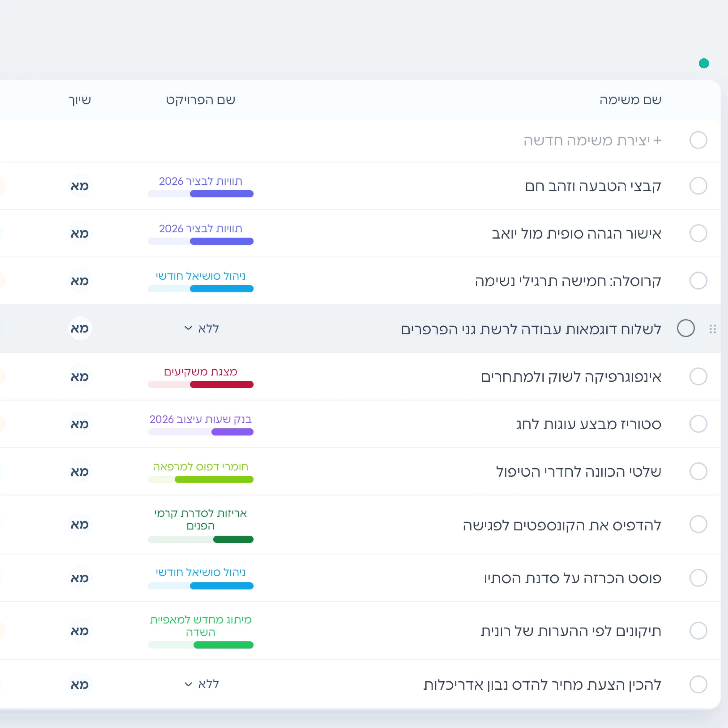Click the 'שם משימה' column header
Viewport: 728px width, 728px height.
630,100
